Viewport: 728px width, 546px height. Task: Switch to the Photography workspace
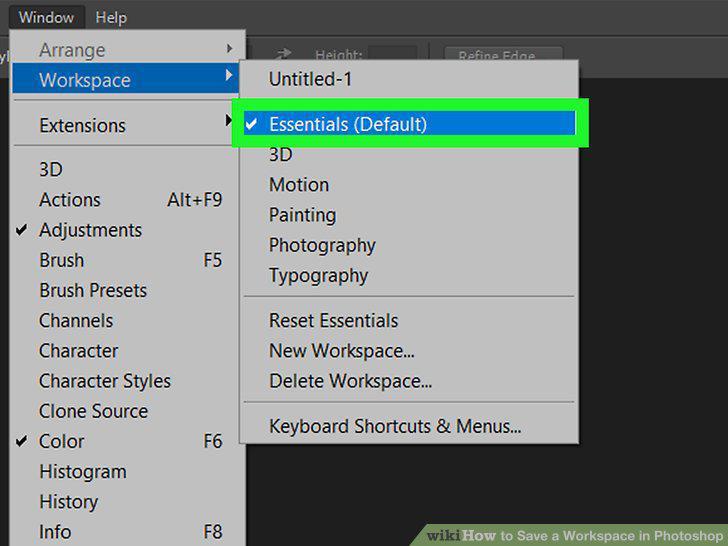[409, 245]
